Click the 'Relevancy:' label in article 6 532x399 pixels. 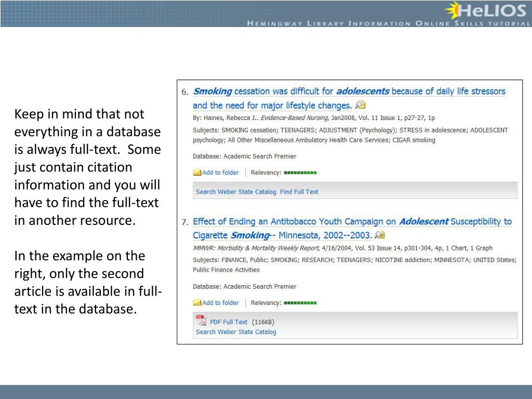265,172
